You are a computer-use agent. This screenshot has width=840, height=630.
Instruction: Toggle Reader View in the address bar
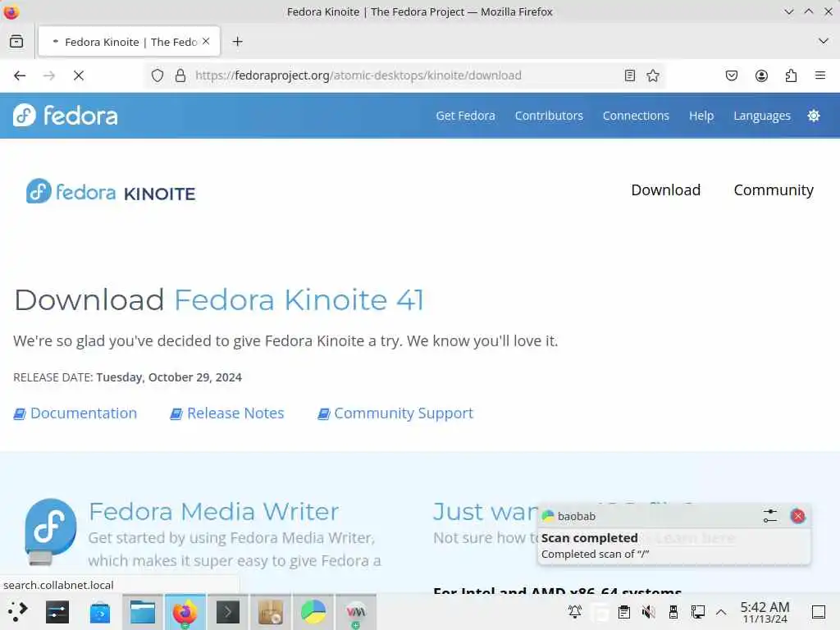pyautogui.click(x=630, y=75)
